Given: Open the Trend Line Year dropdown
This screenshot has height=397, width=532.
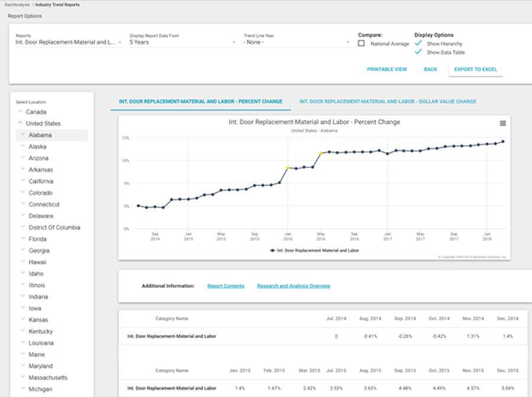Looking at the screenshot, I should click(297, 43).
